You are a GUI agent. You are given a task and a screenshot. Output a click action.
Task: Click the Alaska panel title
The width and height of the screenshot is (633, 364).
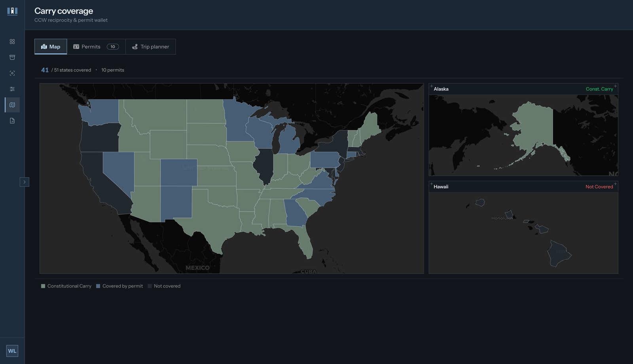coord(441,89)
